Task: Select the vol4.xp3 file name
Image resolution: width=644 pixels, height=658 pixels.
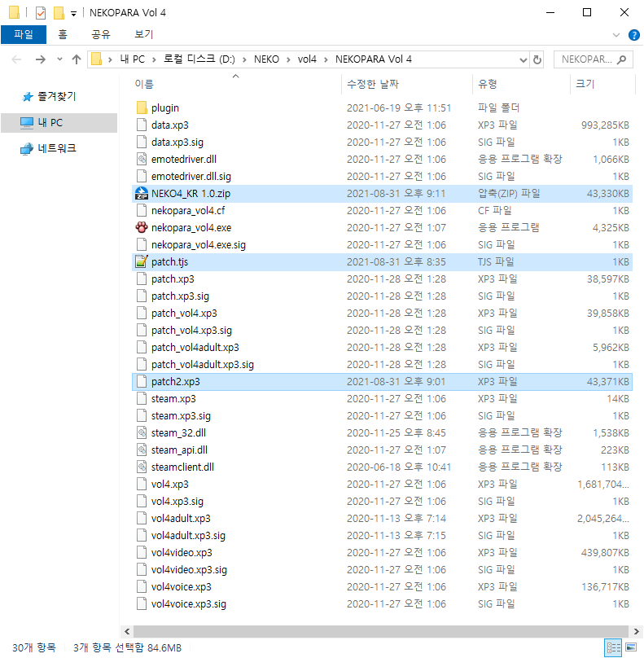Action: pyautogui.click(x=170, y=484)
